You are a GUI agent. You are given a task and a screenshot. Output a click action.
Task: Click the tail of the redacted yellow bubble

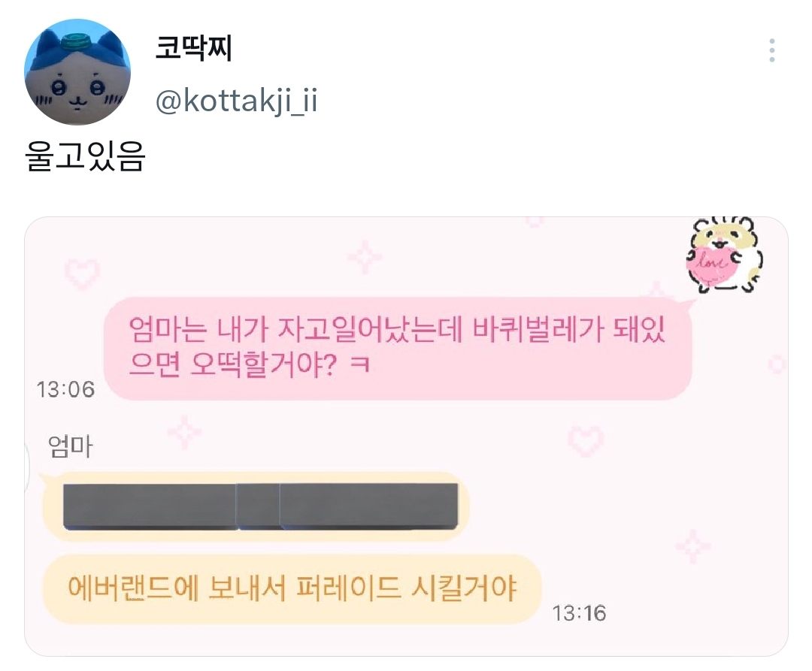click(47, 482)
